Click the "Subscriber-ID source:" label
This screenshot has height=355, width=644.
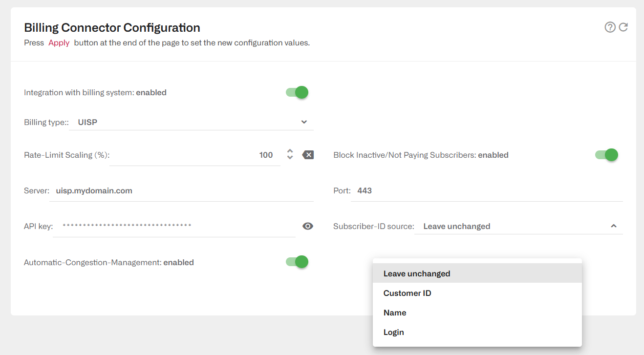374,226
